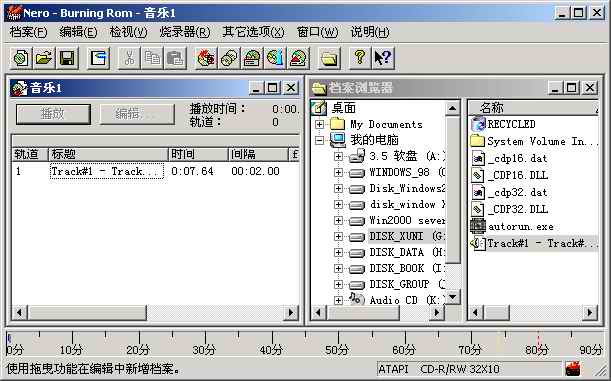Expand the 3.5 软盘 (A:) node
Screen dimensions: 611x381
(338, 156)
